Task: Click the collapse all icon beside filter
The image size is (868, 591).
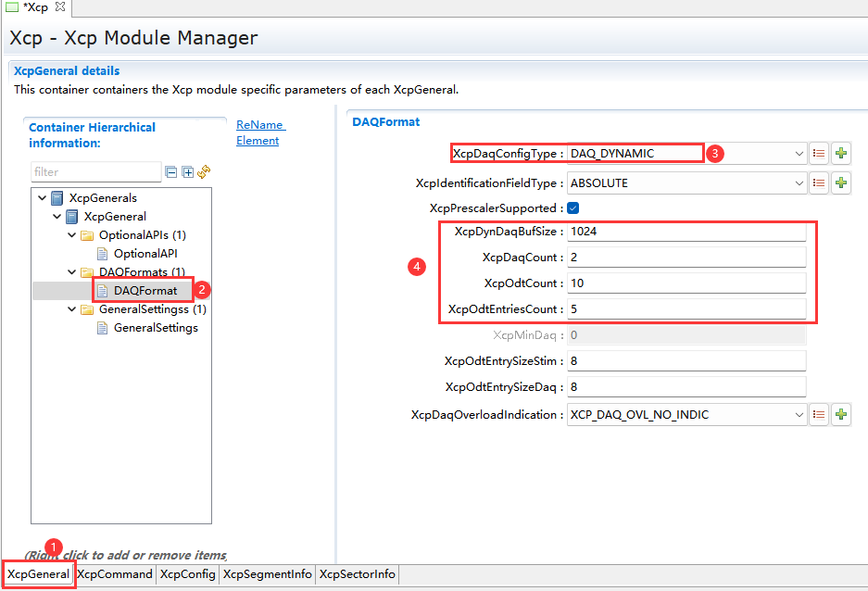Action: 171,172
